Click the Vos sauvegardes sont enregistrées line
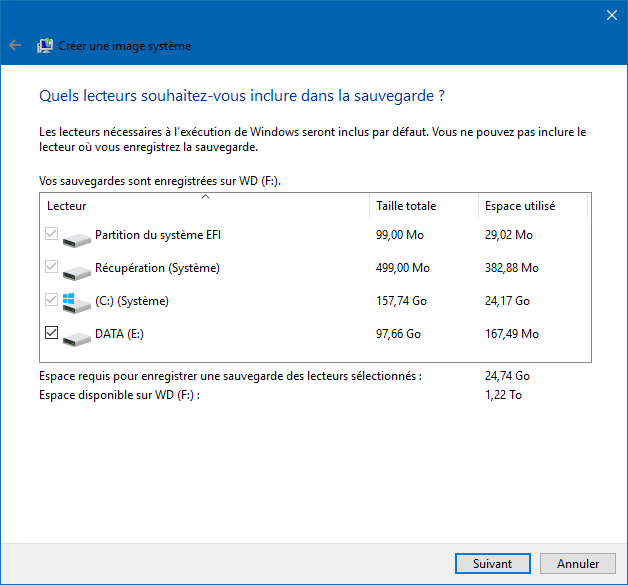628x585 pixels. pyautogui.click(x=160, y=181)
